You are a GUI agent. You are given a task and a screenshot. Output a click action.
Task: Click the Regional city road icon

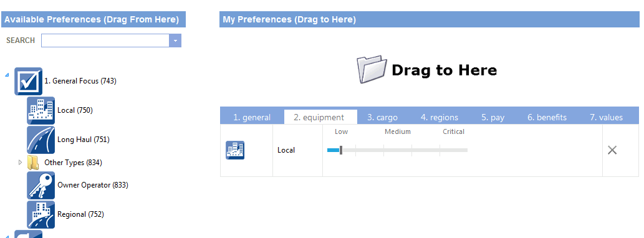click(x=41, y=214)
